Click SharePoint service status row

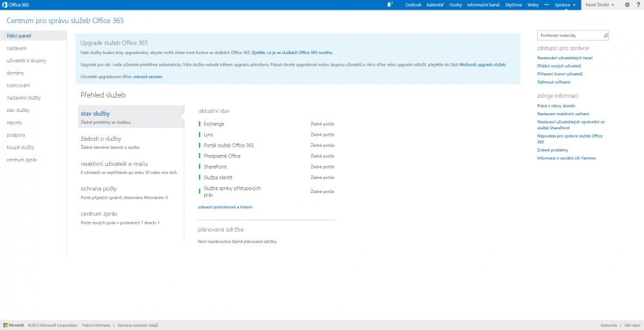[267, 167]
